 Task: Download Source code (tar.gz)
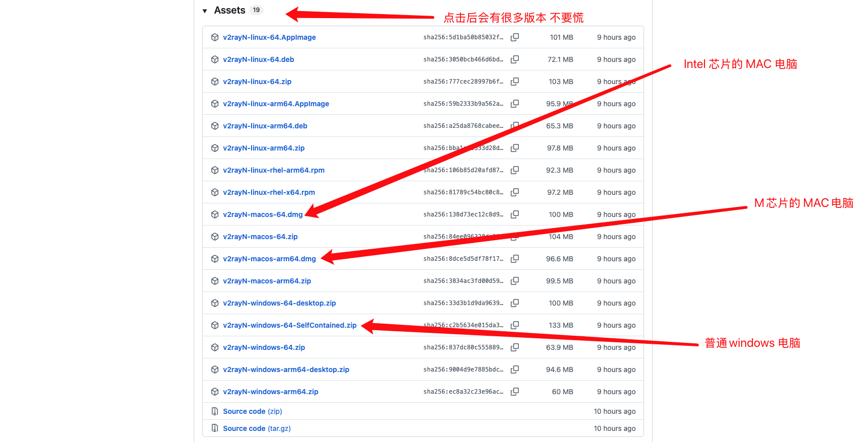pos(257,428)
